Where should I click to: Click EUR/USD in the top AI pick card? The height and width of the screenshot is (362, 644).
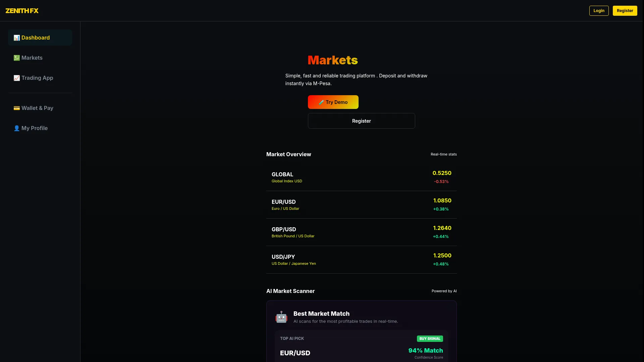(295, 353)
